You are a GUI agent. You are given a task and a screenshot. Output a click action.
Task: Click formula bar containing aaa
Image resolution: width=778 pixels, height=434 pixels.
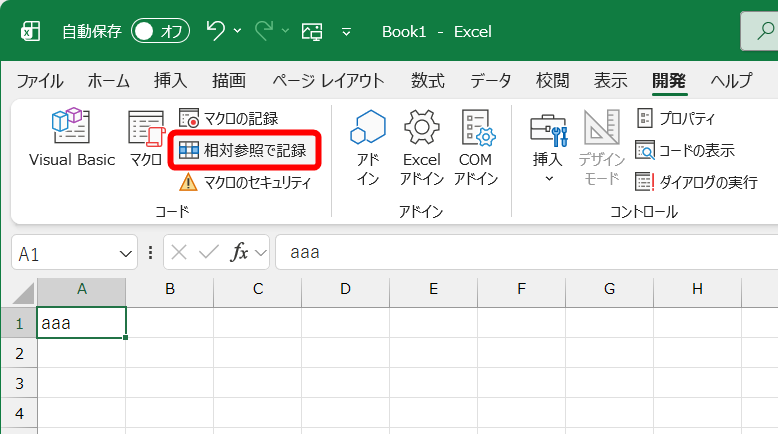526,252
